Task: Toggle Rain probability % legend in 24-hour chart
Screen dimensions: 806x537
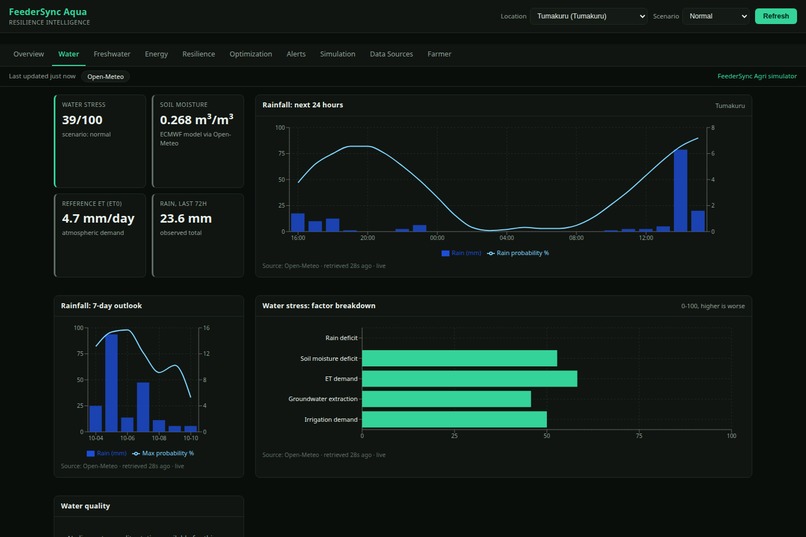Action: [x=518, y=253]
